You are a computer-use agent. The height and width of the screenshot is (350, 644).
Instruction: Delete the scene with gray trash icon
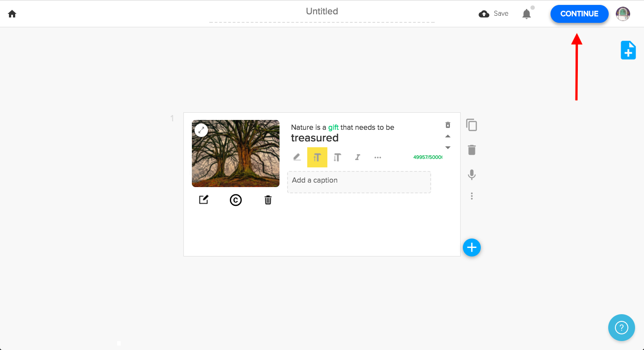click(x=471, y=150)
